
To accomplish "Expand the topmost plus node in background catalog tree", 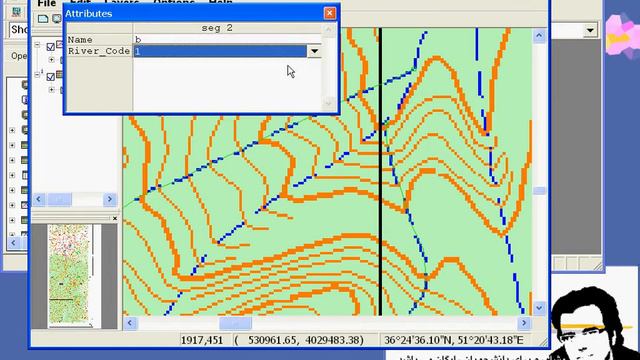I will tap(12, 130).
